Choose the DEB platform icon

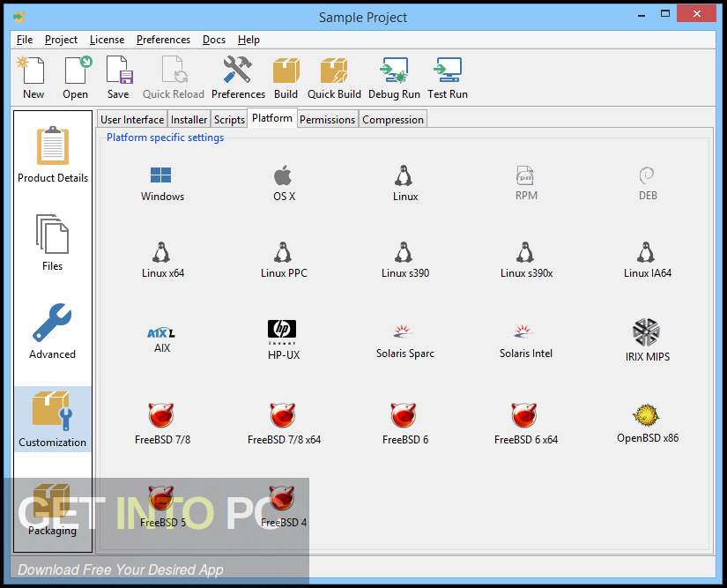pos(648,183)
